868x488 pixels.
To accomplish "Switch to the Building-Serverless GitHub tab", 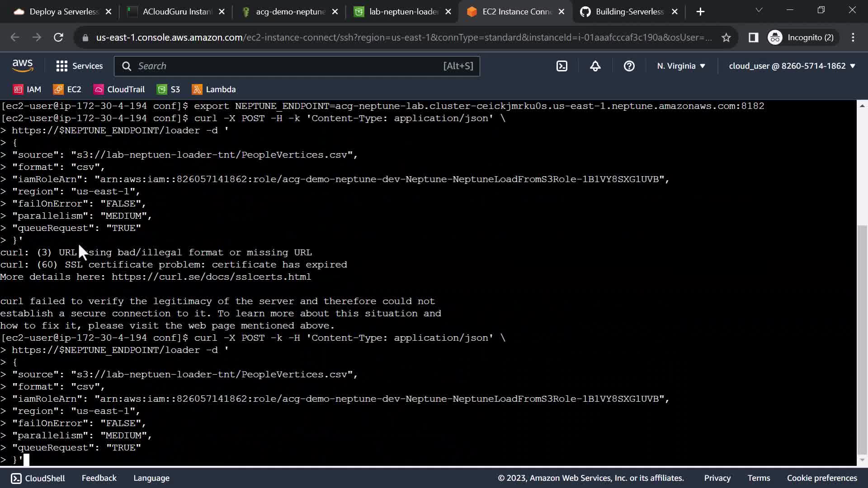I will (629, 12).
